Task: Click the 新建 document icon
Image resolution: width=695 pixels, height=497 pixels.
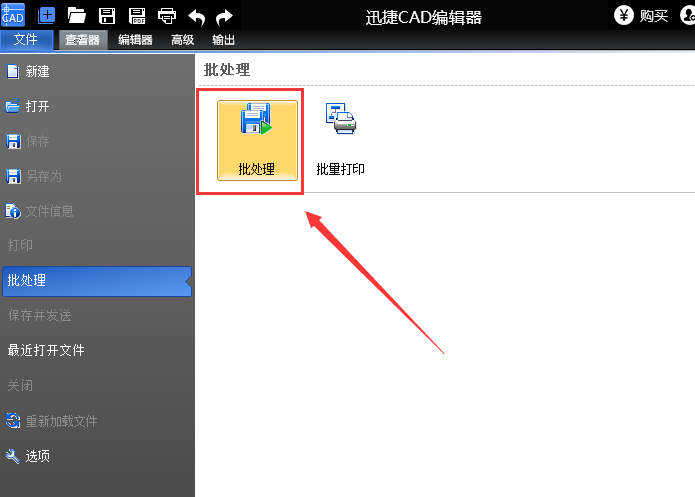Action: 13,71
